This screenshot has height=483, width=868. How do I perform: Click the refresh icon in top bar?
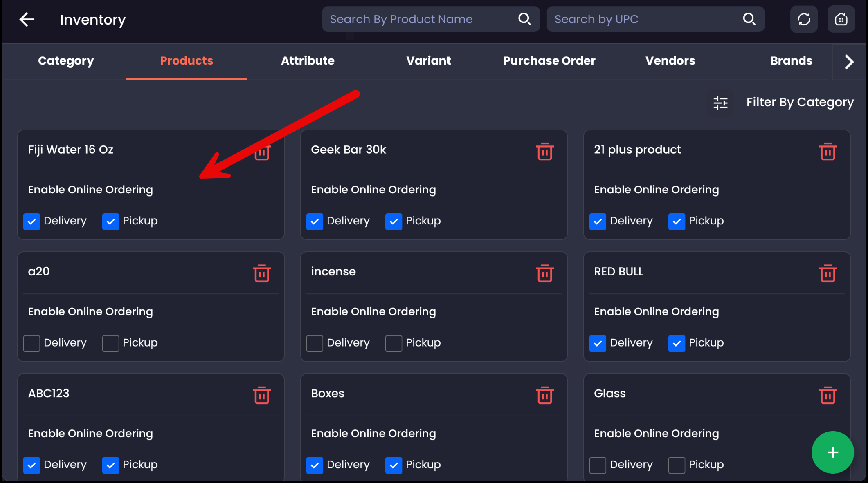pyautogui.click(x=803, y=19)
